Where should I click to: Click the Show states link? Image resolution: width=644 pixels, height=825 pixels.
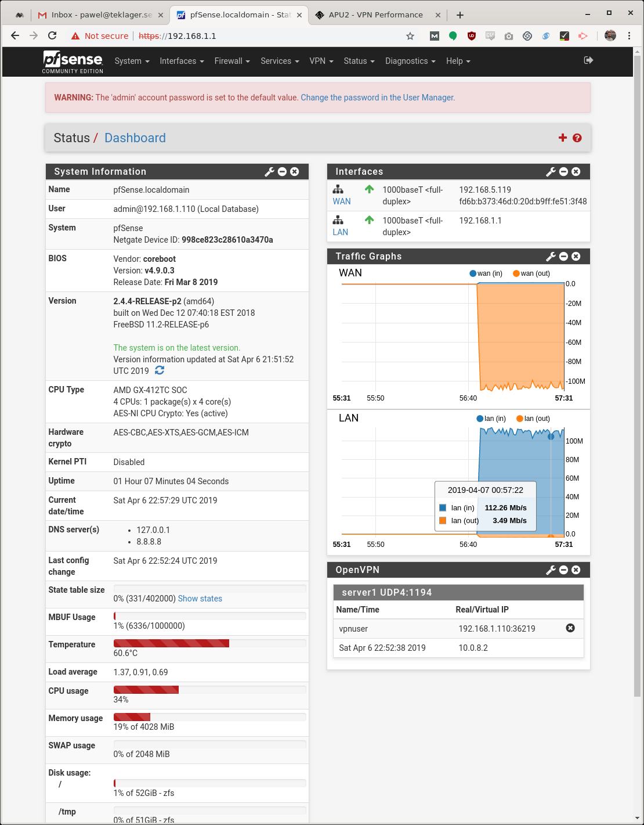coord(200,599)
